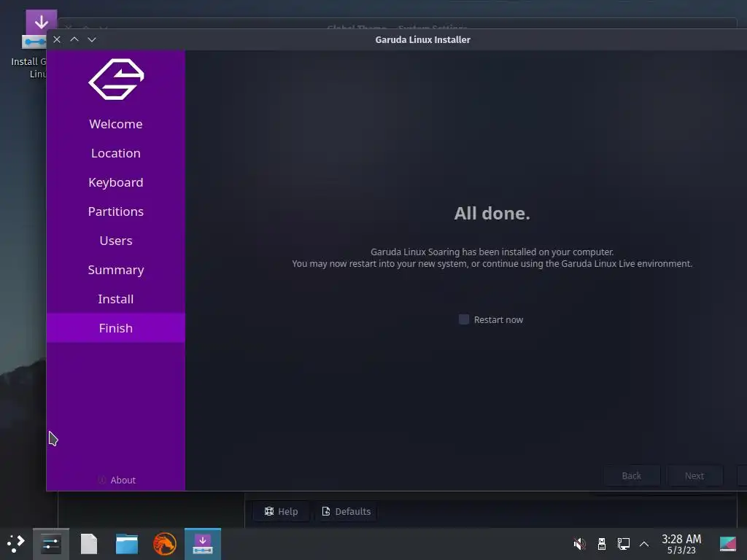The width and height of the screenshot is (747, 560).
Task: Open the file manager folder icon in taskbar
Action: tap(127, 544)
